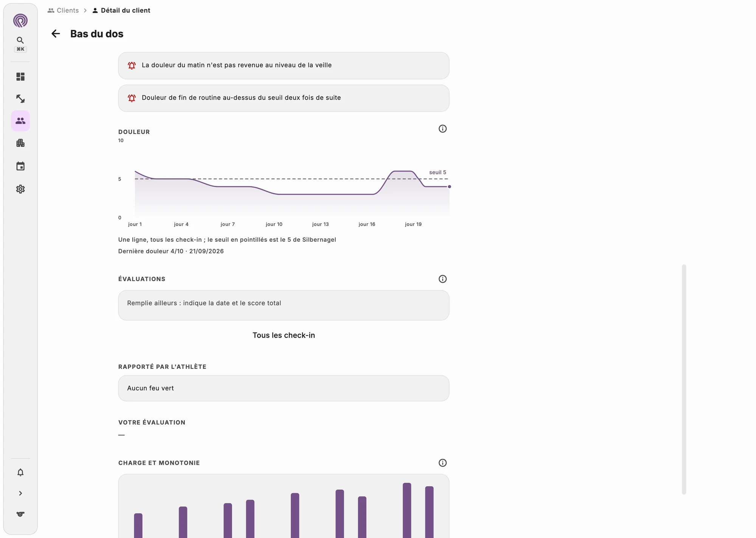The image size is (756, 538).
Task: Click the jour 10 axis label
Action: (x=274, y=224)
